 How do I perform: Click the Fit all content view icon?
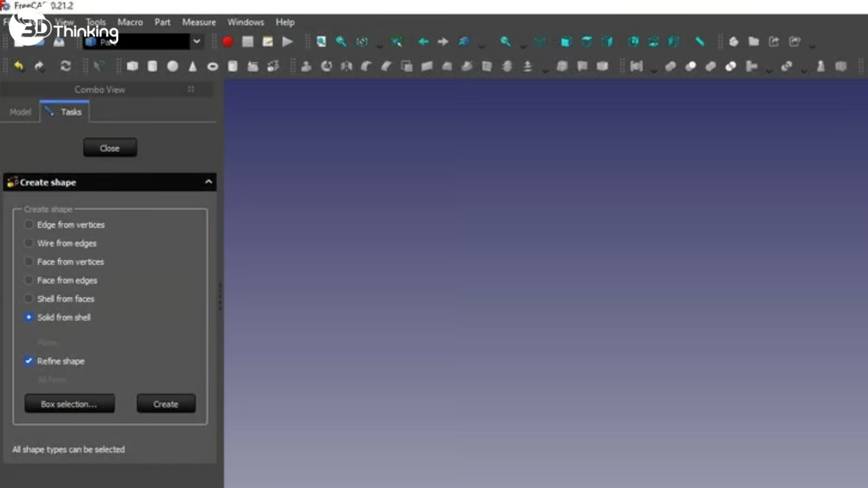pyautogui.click(x=321, y=42)
